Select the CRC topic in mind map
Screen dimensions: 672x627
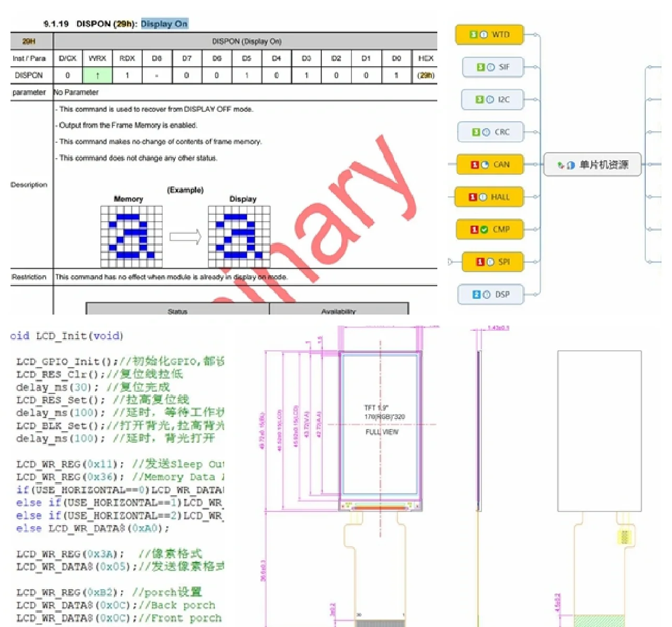491,132
